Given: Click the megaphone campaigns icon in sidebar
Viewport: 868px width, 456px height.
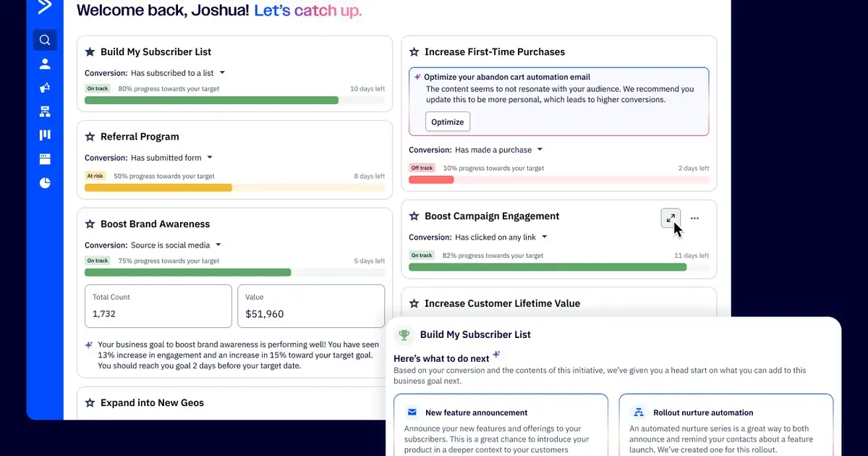Looking at the screenshot, I should [45, 88].
